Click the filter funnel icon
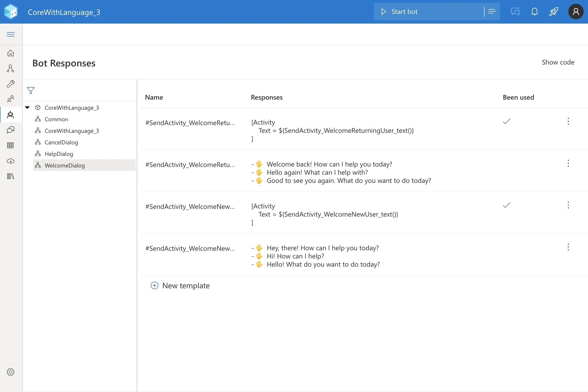Screen dimensions: 588x392 [x=31, y=90]
